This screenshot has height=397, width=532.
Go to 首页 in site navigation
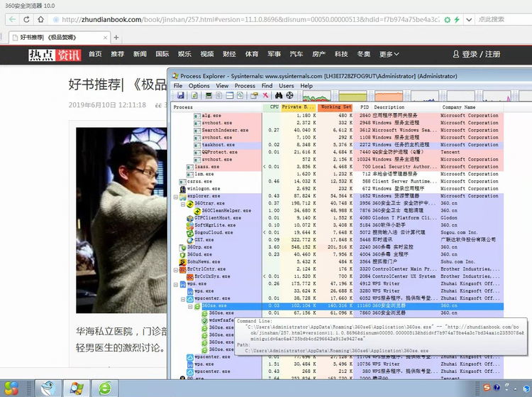[x=95, y=54]
